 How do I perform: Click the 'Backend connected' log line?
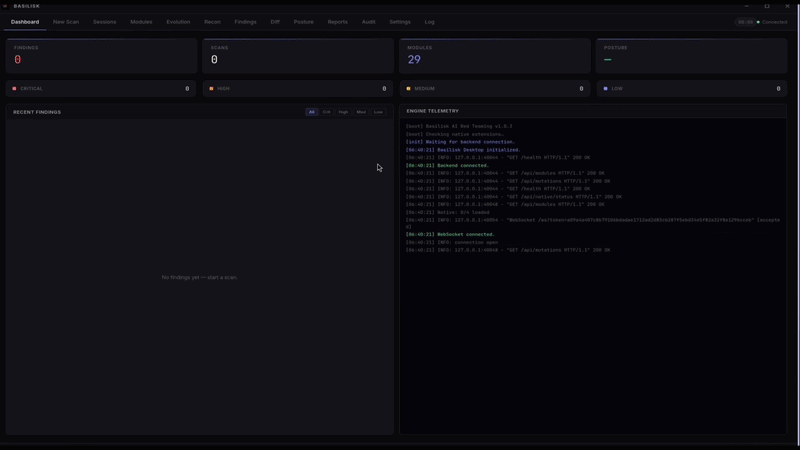[447, 165]
